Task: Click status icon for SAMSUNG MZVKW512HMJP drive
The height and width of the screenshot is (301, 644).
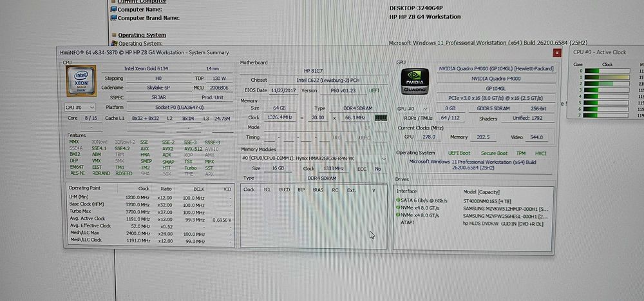Action: (x=399, y=208)
